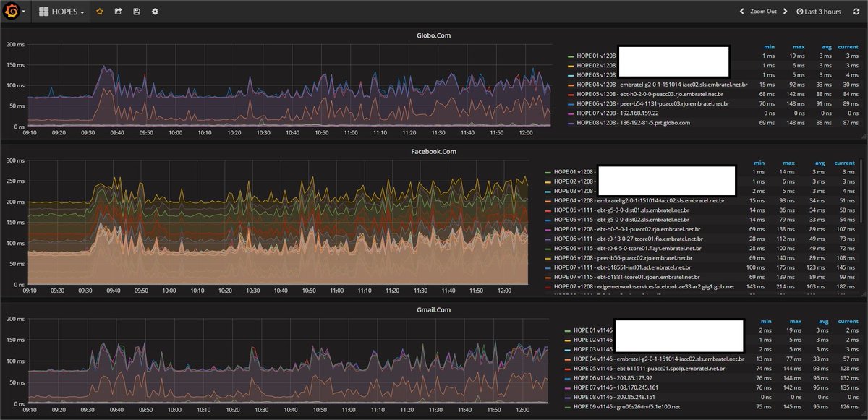Open the Grafana main menu logo
Screen dimensions: 868x420
click(10, 11)
